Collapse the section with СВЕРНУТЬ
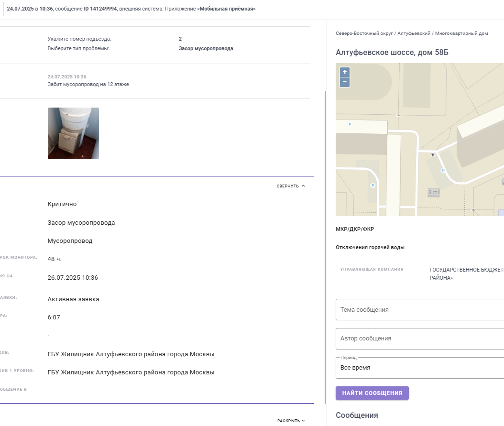504x426 pixels. point(291,186)
